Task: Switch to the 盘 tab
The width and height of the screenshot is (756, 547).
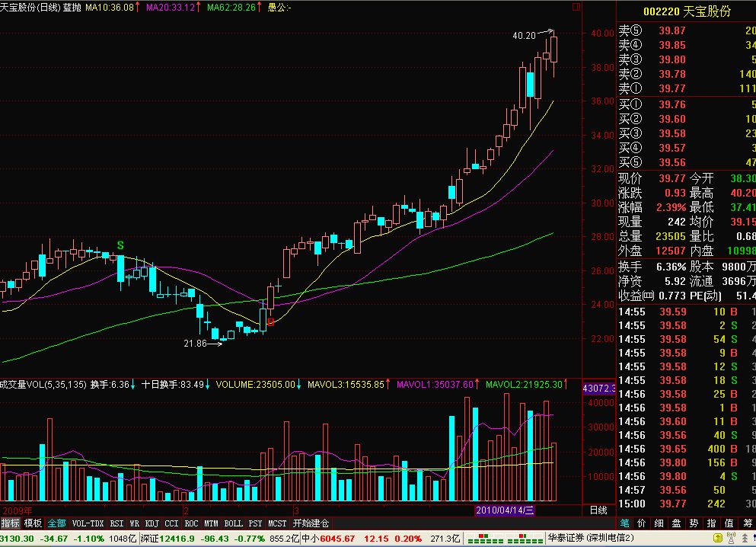Action: pos(677,523)
